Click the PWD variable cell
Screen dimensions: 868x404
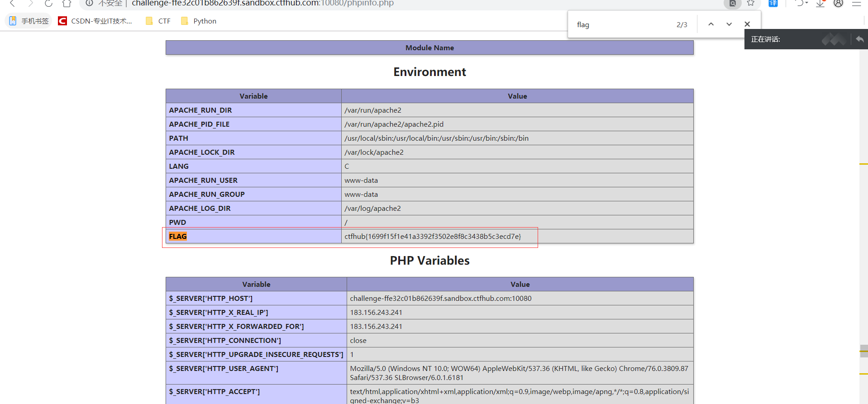pyautogui.click(x=253, y=222)
